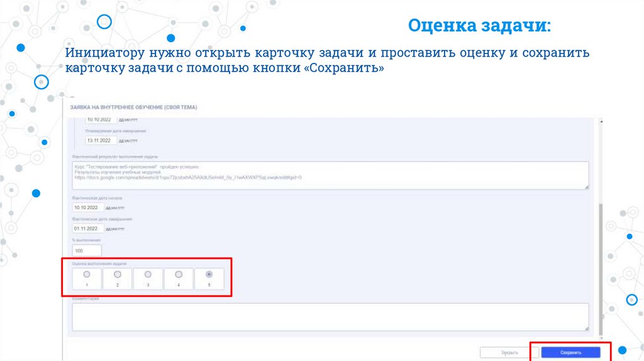Click the blue Сохранить button
Viewport: 644px width, 361px height.
click(570, 352)
